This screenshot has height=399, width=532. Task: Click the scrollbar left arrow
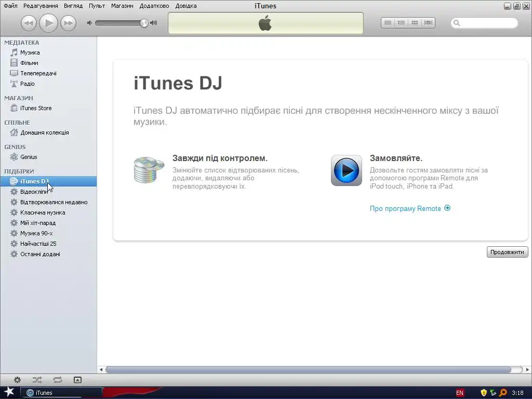[101, 369]
